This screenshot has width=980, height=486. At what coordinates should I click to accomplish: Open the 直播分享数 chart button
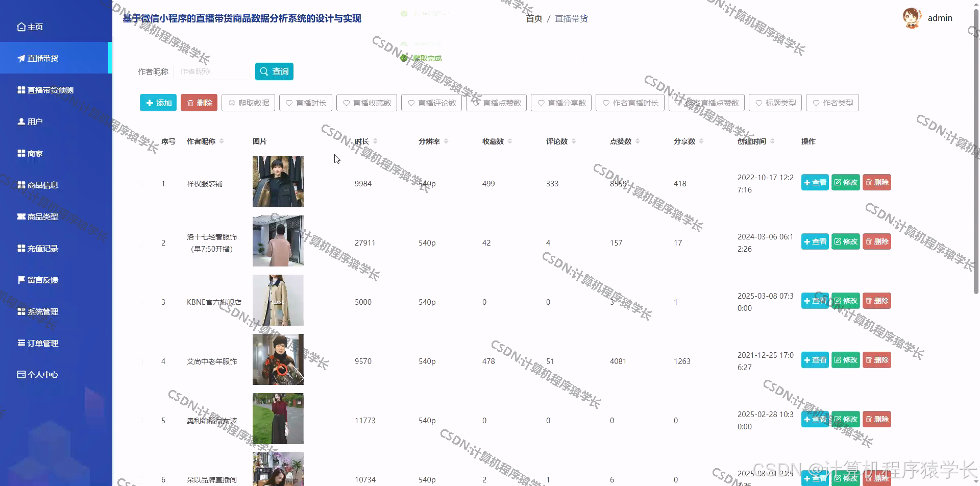point(561,103)
